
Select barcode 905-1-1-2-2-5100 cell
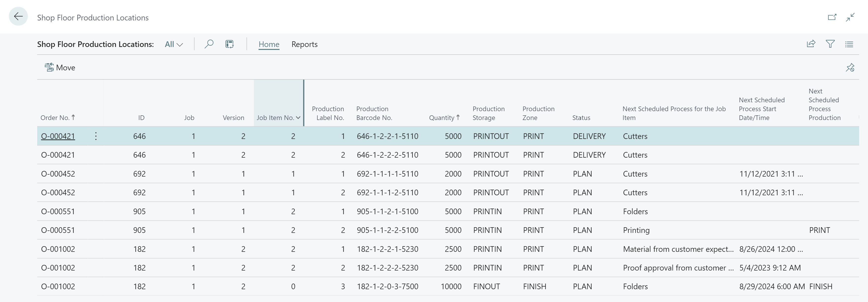(x=388, y=230)
